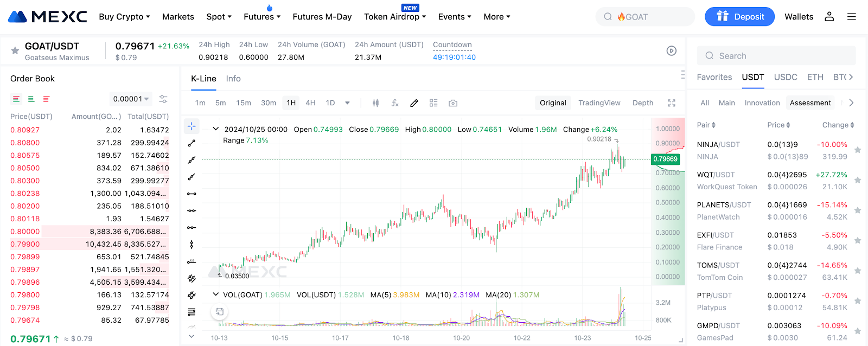868x346 pixels.
Task: Switch to the Info tab
Action: pos(233,79)
